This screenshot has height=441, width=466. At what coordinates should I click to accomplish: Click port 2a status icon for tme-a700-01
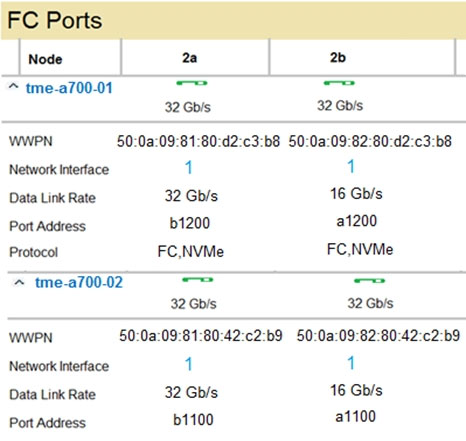192,83
